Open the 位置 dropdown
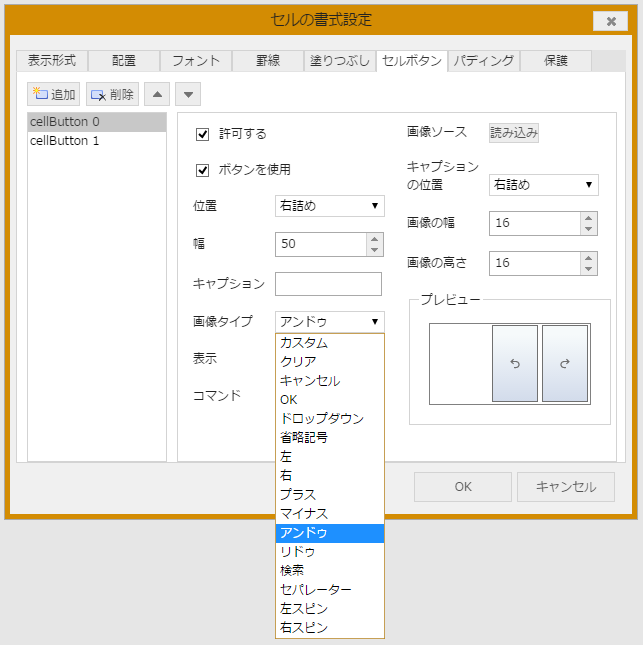Screen dimensions: 643x645 click(330, 206)
